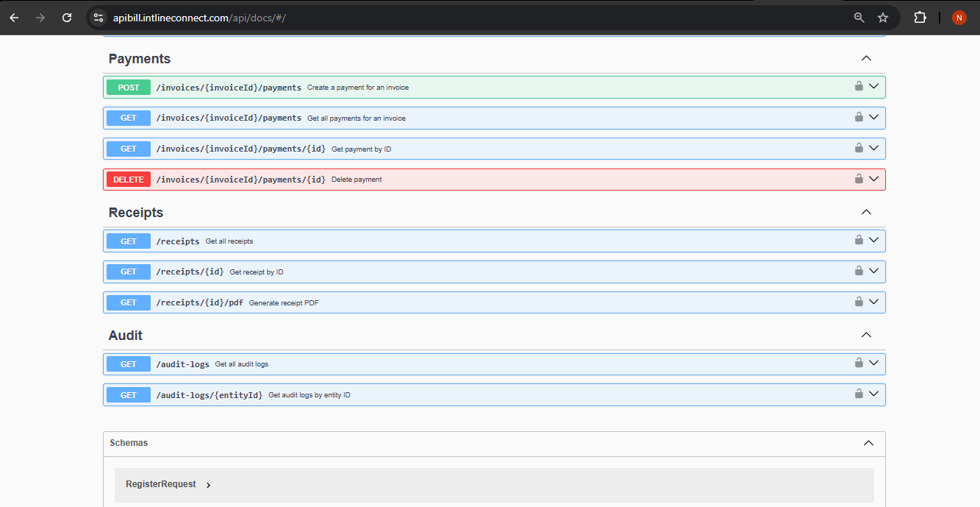Collapse the Schemas panel

[x=868, y=443]
